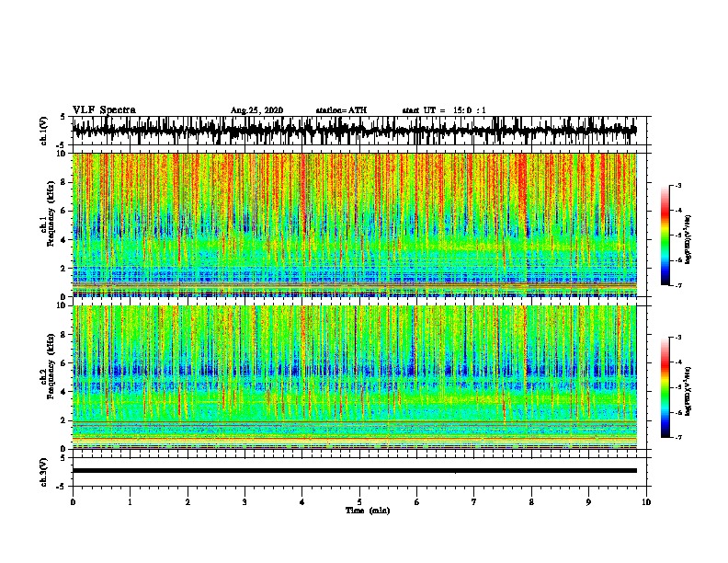The image size is (728, 563).
Task: Click the "8" kHz tick on ch.1 spectrogram axis
Action: pyautogui.click(x=64, y=182)
